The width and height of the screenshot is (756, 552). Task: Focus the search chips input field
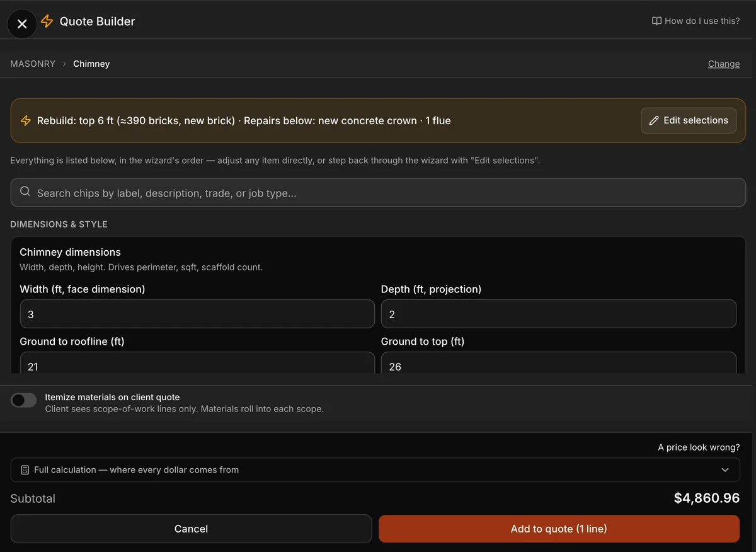coord(378,193)
